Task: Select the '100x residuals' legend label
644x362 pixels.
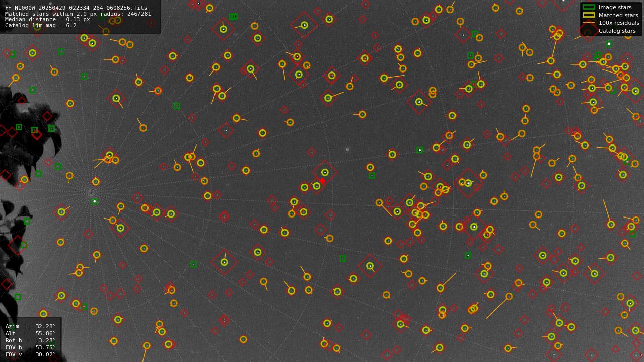Action: point(619,23)
